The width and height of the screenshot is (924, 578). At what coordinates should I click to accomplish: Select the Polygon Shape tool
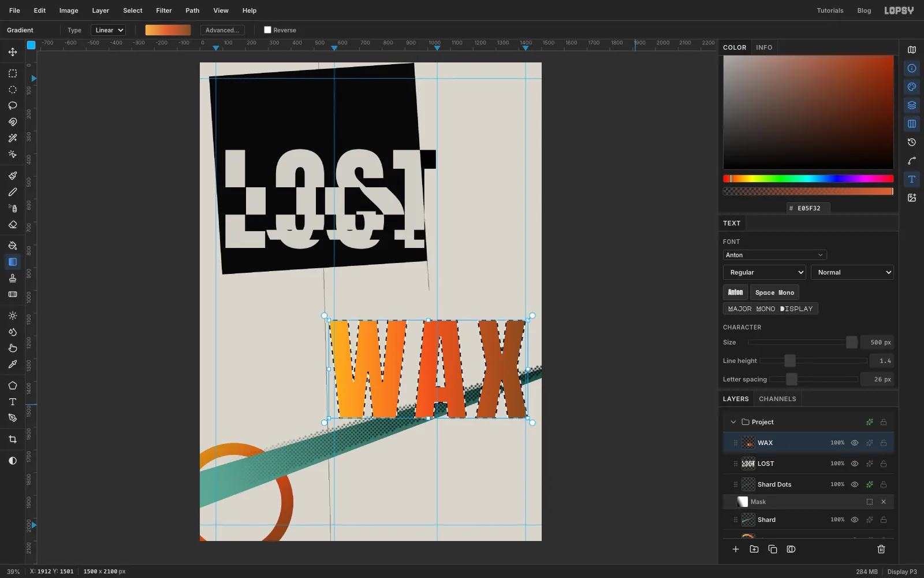pyautogui.click(x=13, y=386)
